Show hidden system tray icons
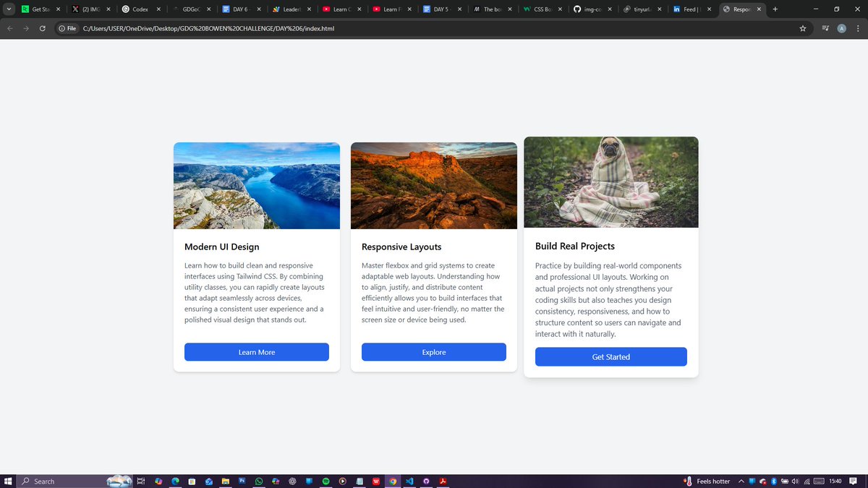Image resolution: width=868 pixels, height=488 pixels. tap(742, 481)
